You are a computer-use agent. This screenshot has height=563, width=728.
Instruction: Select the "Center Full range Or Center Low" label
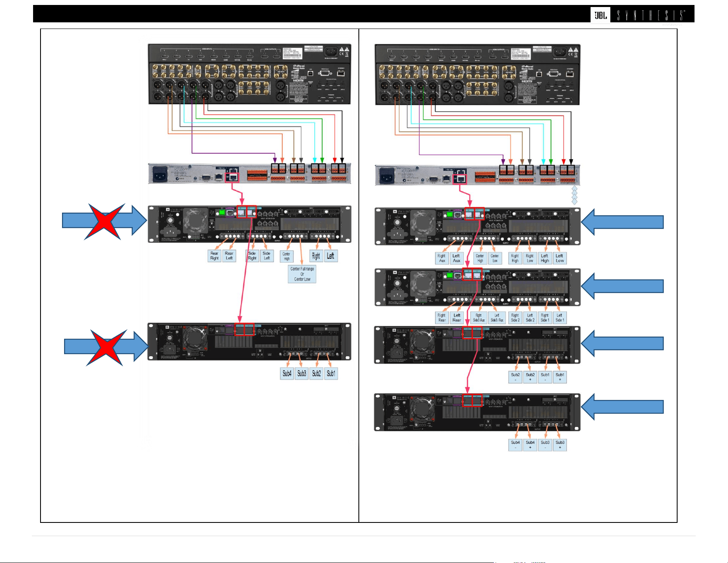pyautogui.click(x=302, y=274)
